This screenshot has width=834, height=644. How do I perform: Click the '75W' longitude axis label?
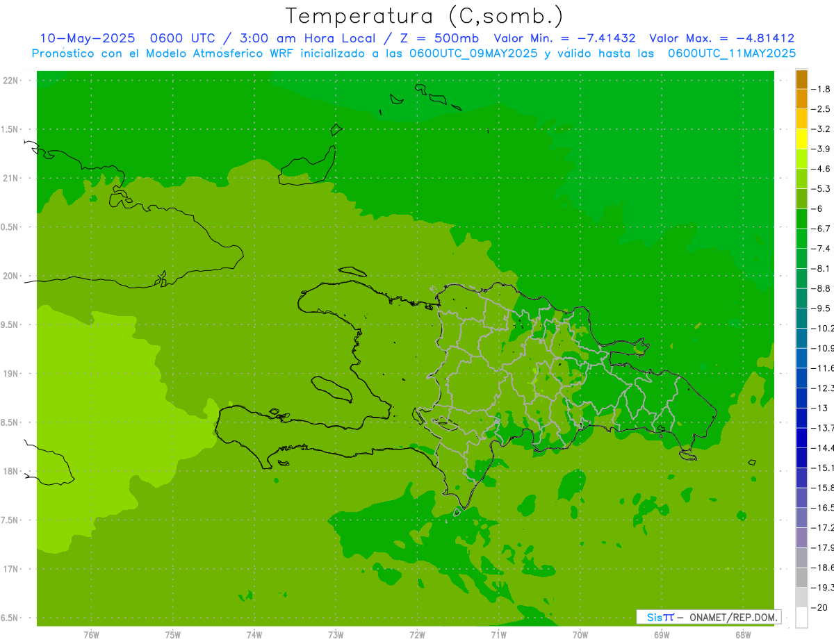pos(173,635)
